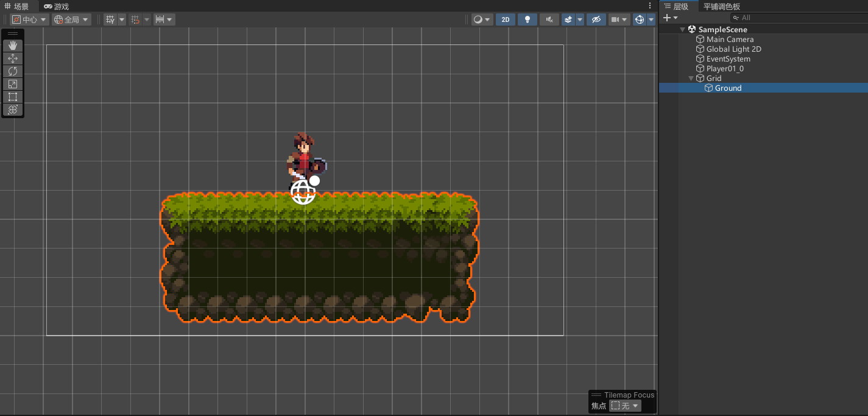This screenshot has height=416, width=868.
Task: Click the camera gizmo globe icon
Action: (303, 192)
